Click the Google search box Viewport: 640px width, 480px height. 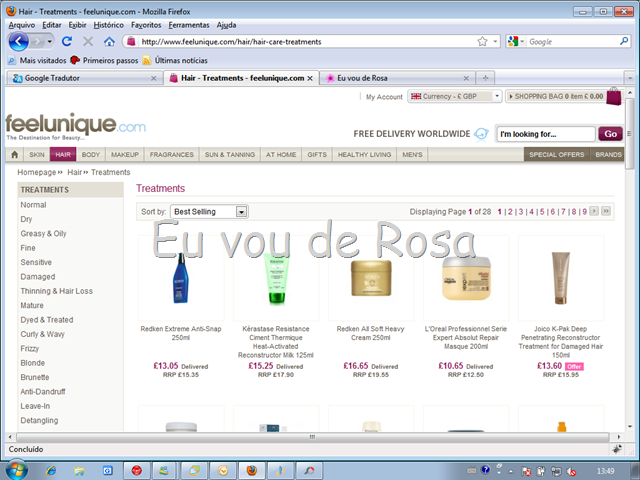[x=572, y=42]
